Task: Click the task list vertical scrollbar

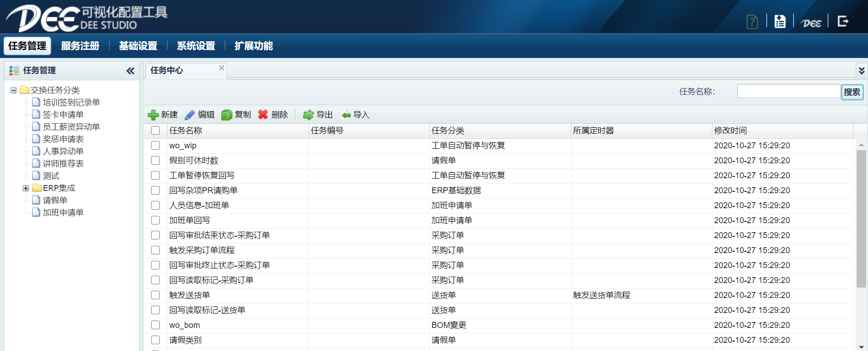Action: pyautogui.click(x=861, y=219)
